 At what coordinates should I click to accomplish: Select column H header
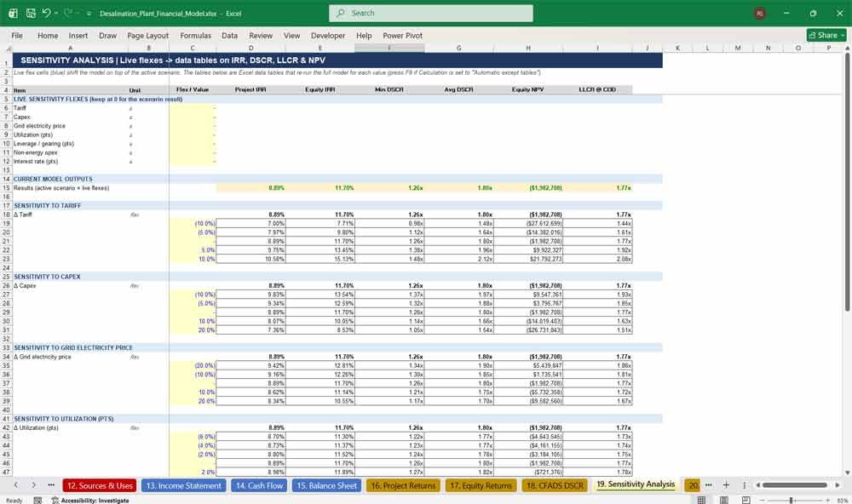click(528, 49)
